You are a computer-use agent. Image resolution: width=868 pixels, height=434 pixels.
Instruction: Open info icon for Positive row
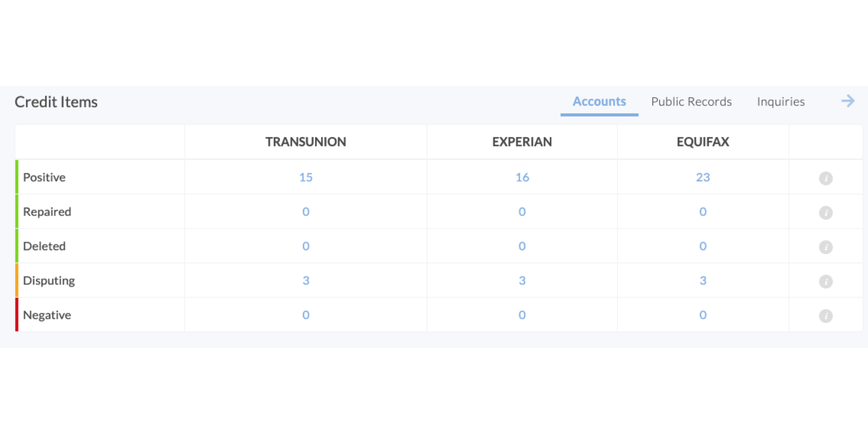826,178
